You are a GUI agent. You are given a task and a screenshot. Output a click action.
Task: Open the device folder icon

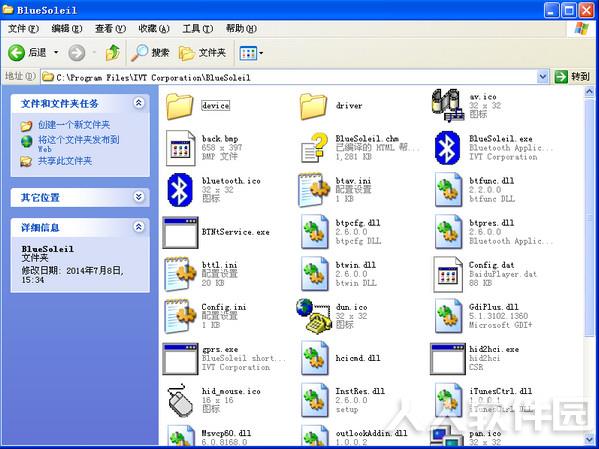tap(179, 106)
